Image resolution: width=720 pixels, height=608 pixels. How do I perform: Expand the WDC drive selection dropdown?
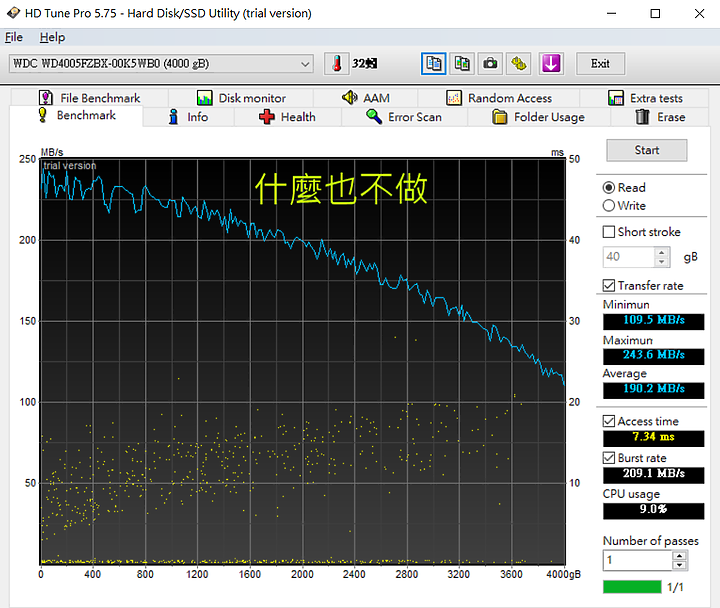(305, 64)
